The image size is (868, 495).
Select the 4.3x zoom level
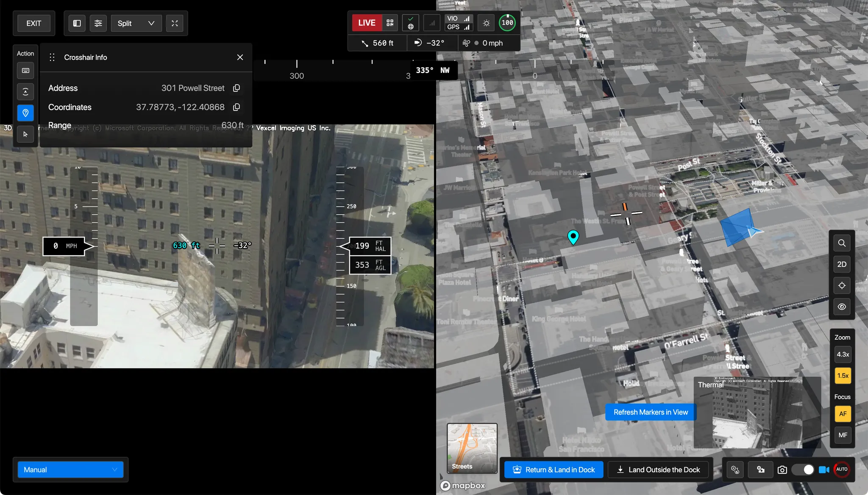pyautogui.click(x=843, y=354)
